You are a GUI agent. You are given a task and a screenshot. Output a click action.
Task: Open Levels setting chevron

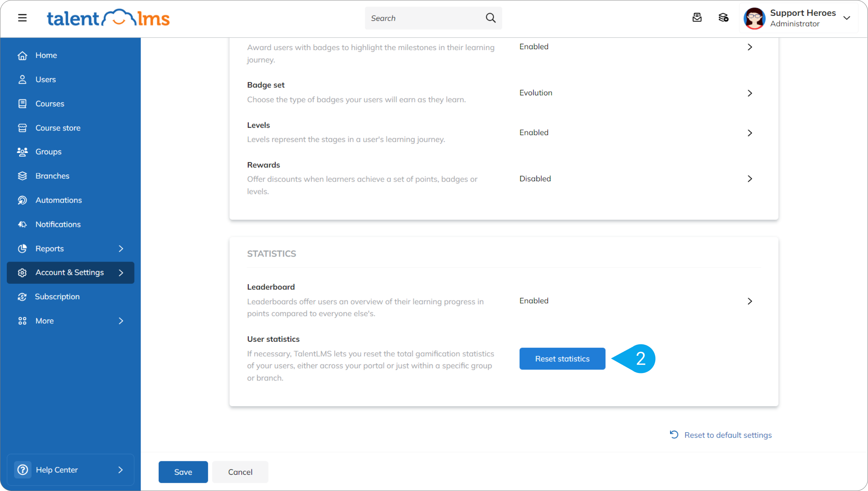pyautogui.click(x=750, y=133)
